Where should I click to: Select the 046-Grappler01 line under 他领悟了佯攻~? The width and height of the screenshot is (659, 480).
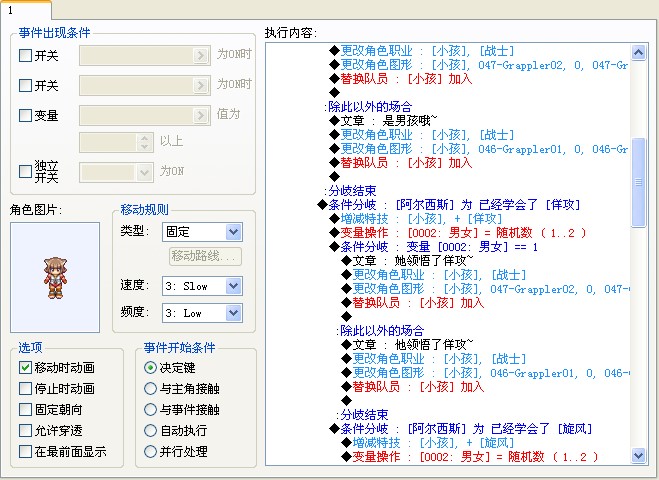[485, 373]
